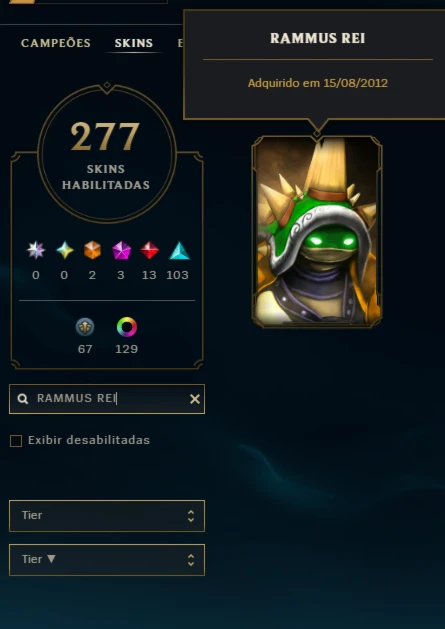This screenshot has height=629, width=445.
Task: Click the Ultimate tier white star gem icon
Action: tap(36, 250)
